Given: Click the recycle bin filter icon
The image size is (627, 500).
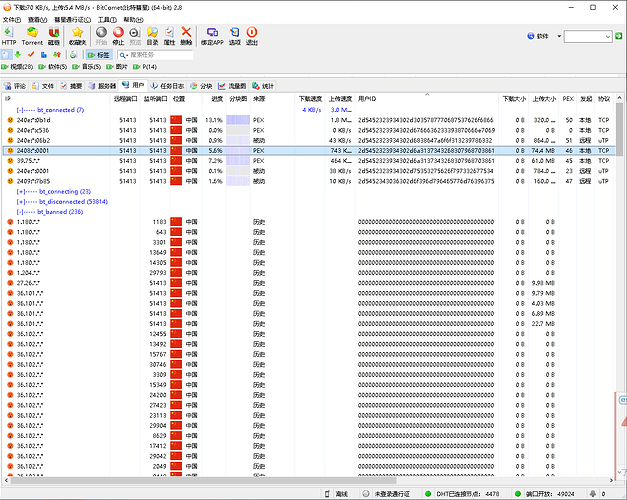Looking at the screenshot, I should coord(73,55).
